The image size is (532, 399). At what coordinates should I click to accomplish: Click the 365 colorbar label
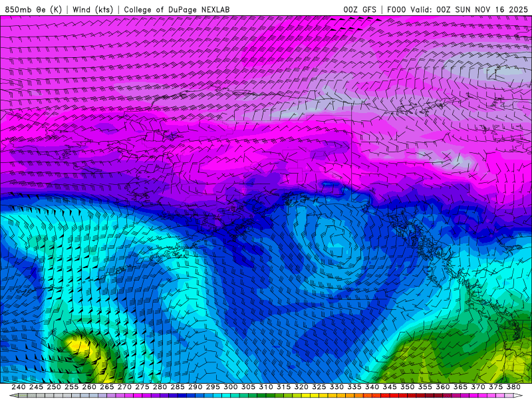point(460,387)
